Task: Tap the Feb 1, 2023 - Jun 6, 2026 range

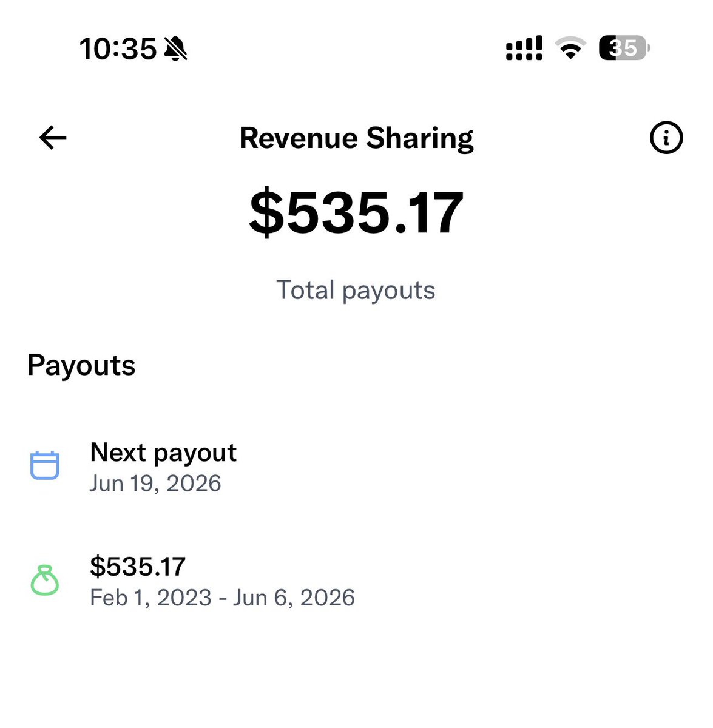Action: point(222,598)
